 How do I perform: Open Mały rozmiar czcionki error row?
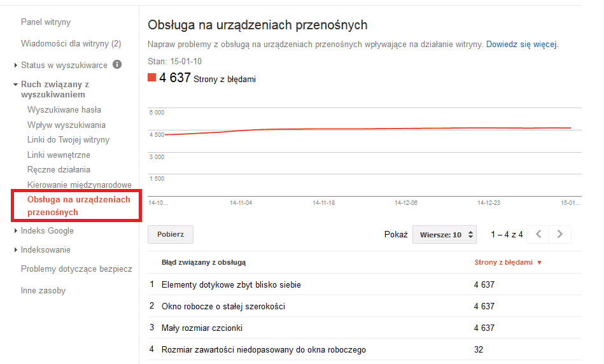click(202, 328)
